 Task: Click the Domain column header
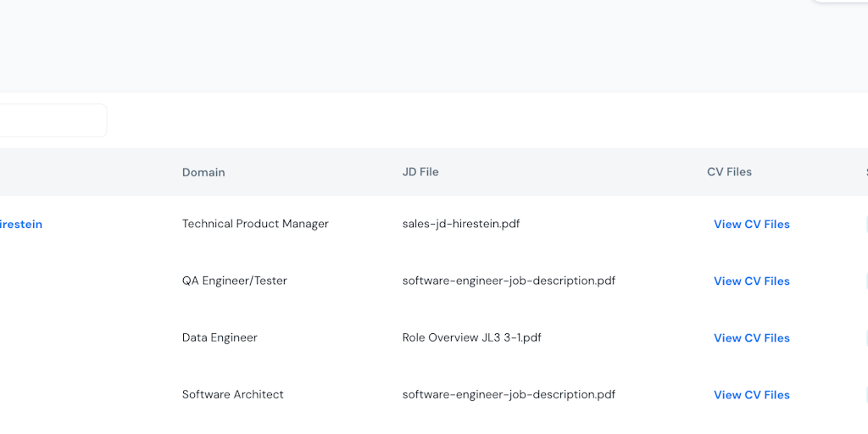pos(203,172)
